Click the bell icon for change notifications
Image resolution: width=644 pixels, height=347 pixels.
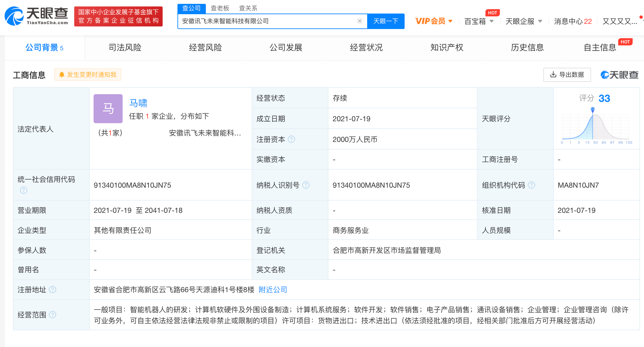pos(61,74)
